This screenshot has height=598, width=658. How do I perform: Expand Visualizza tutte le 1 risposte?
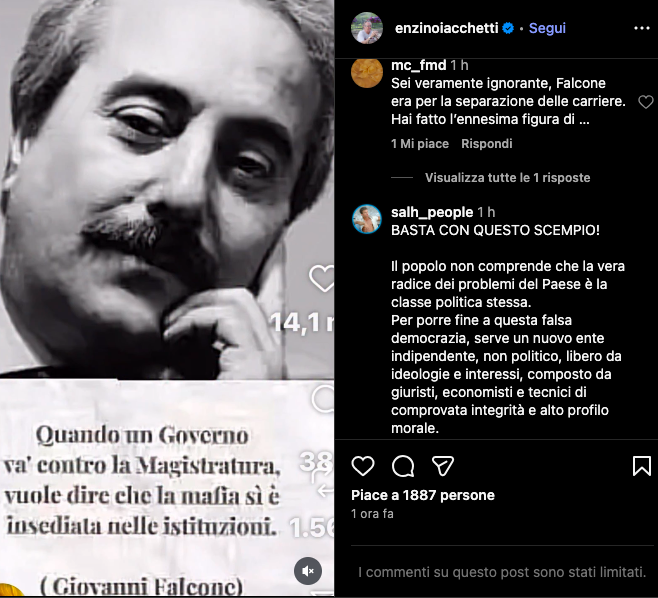coord(507,178)
